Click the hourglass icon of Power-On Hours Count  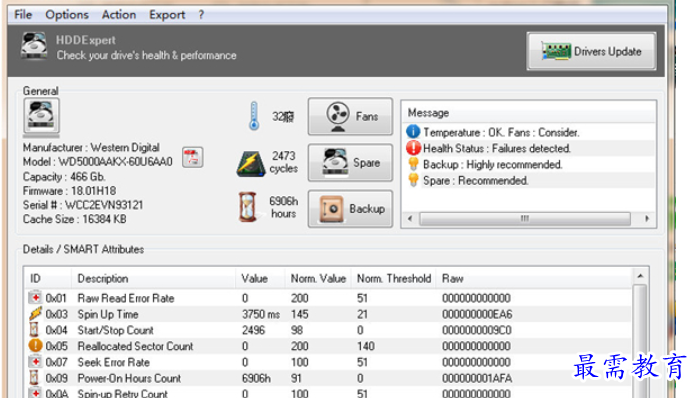coord(34,378)
